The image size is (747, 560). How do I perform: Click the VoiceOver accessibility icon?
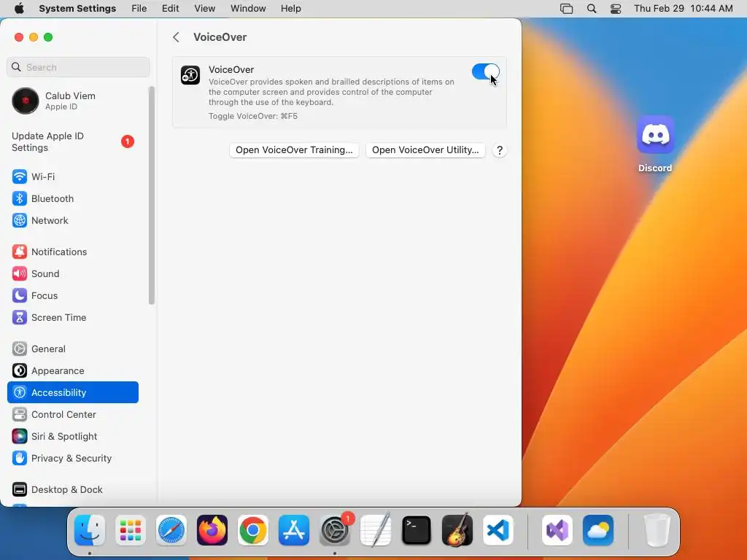pos(190,75)
